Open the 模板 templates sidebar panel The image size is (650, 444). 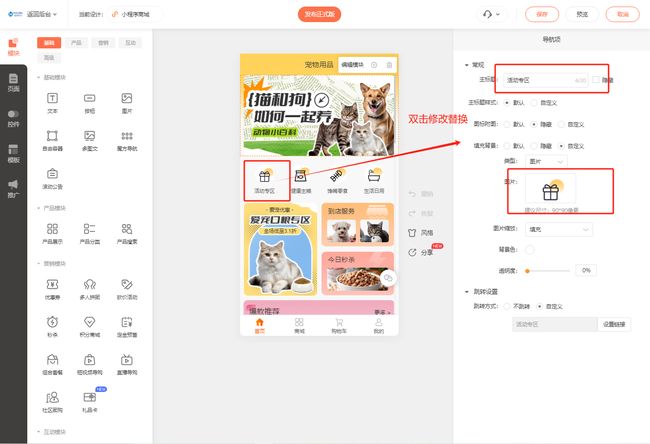tap(13, 154)
